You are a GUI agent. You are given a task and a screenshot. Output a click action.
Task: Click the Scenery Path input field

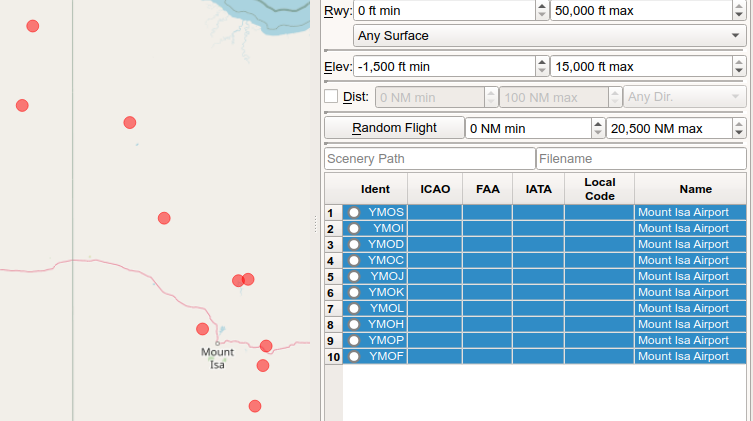[x=430, y=158]
